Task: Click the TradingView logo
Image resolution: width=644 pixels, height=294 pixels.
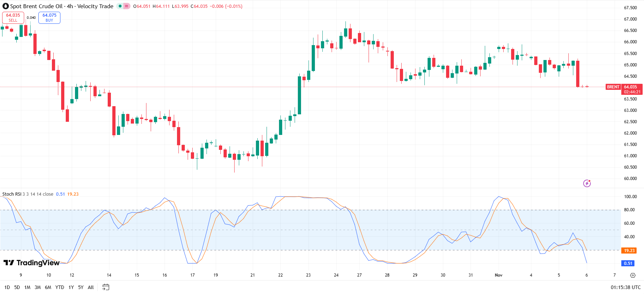Action: [31, 263]
